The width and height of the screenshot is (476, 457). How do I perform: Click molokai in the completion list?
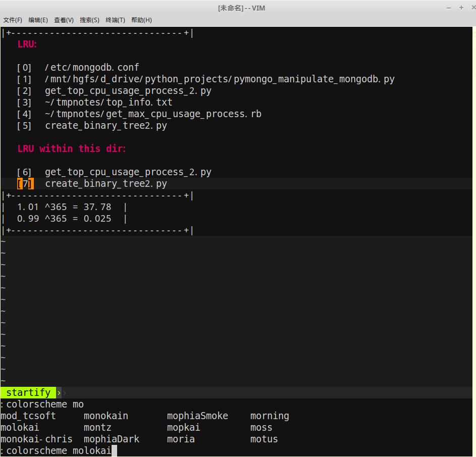[x=20, y=428]
